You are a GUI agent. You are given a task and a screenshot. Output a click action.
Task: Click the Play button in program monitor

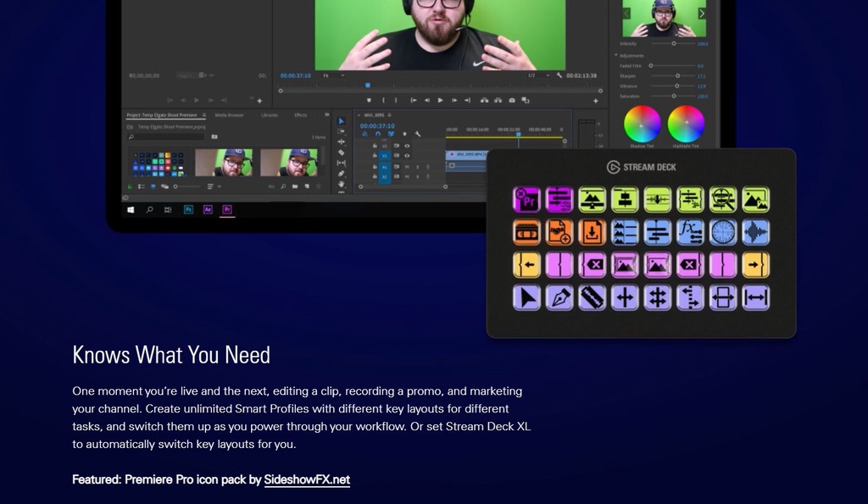click(440, 100)
